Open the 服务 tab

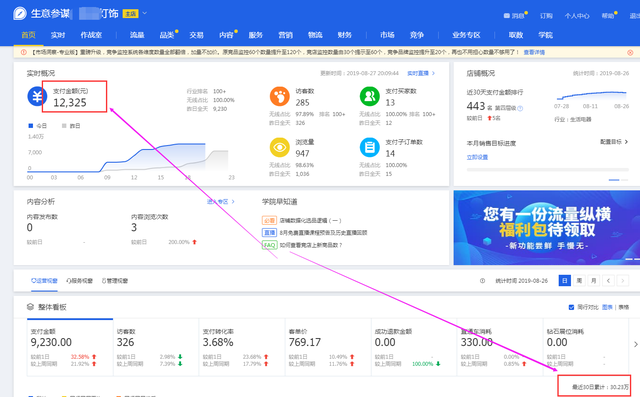[x=256, y=35]
